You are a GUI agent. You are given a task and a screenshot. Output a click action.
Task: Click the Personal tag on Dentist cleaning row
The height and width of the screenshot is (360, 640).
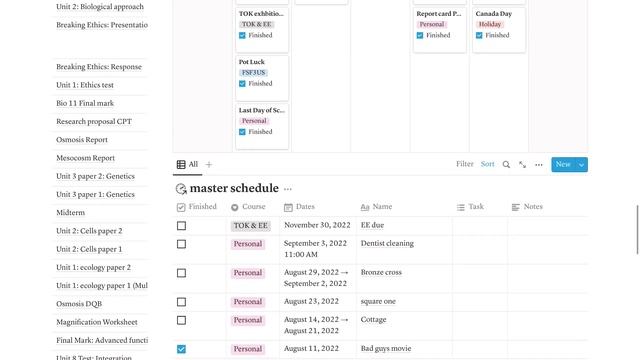(248, 244)
